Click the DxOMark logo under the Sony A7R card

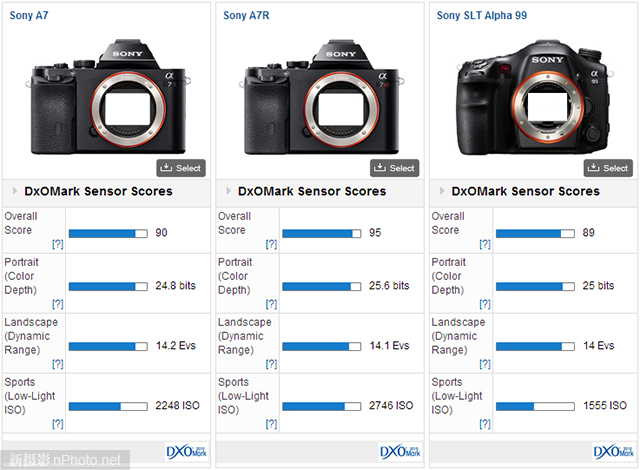point(400,452)
